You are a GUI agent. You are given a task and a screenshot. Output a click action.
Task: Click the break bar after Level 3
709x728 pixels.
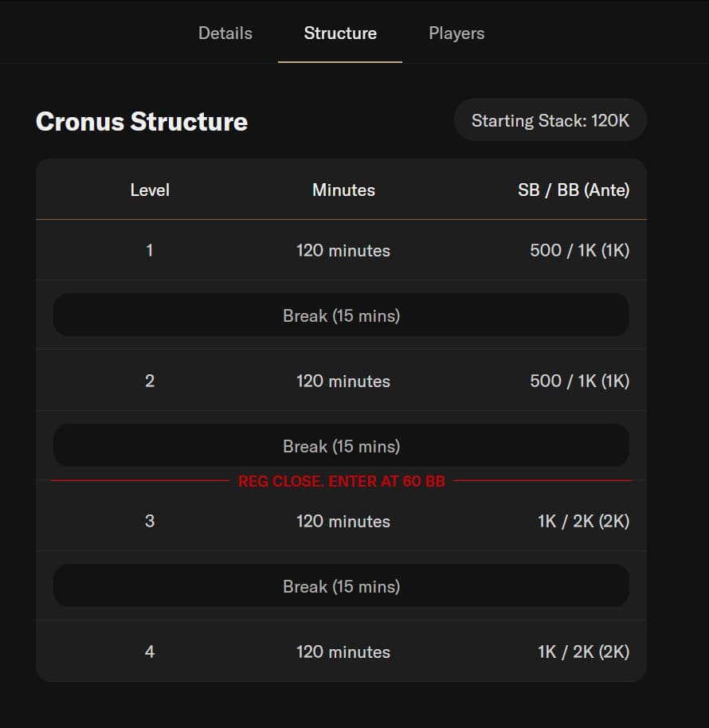(341, 586)
